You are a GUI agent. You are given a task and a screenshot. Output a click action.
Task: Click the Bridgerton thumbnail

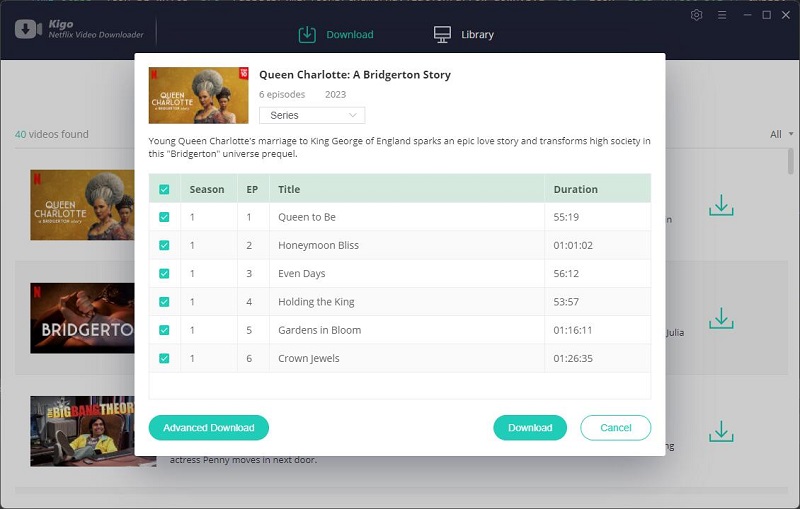click(x=82, y=318)
